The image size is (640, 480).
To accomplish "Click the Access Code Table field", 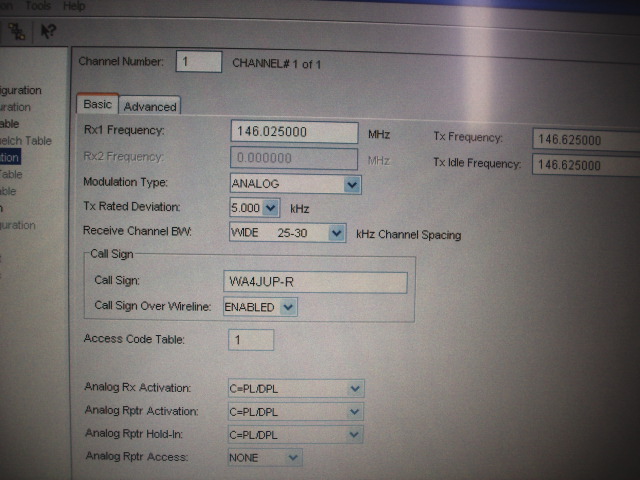I will click(x=250, y=340).
